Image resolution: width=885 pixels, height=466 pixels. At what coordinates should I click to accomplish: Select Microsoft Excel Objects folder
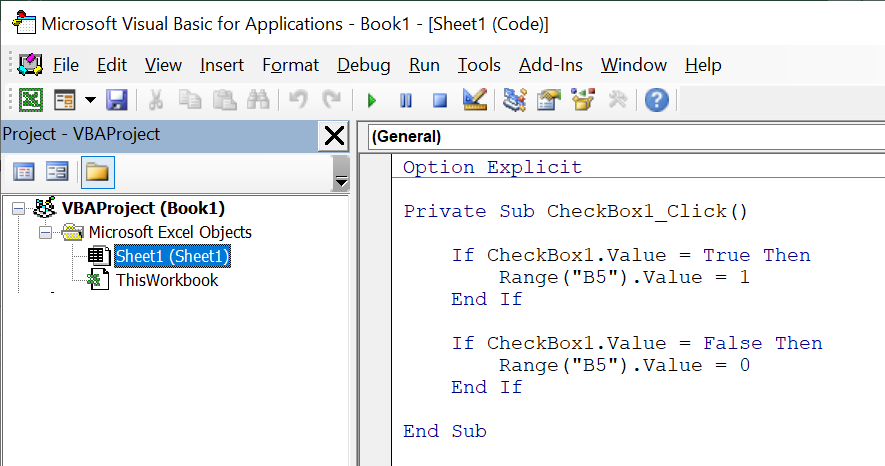click(x=170, y=232)
